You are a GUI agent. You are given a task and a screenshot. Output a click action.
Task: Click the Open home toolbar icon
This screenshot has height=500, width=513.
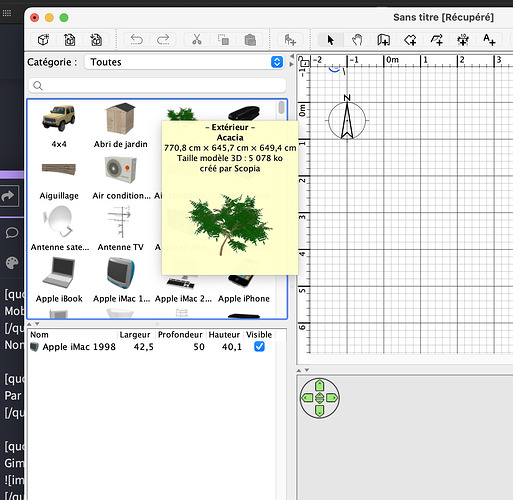click(70, 40)
